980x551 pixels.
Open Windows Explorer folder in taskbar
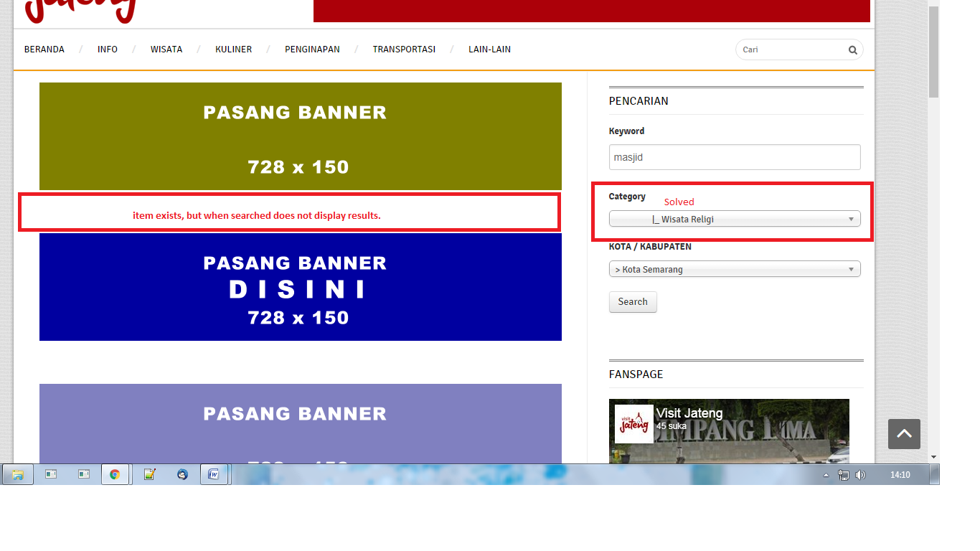[x=18, y=474]
